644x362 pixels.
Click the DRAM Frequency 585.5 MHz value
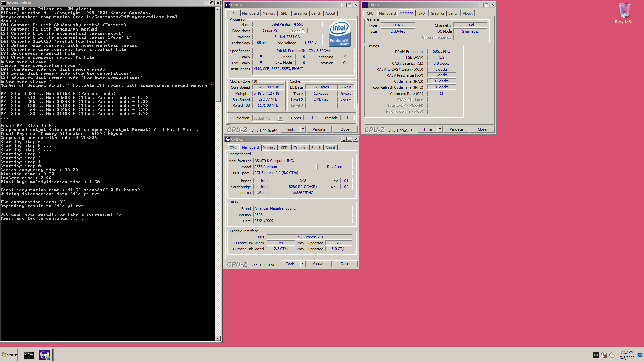[441, 52]
